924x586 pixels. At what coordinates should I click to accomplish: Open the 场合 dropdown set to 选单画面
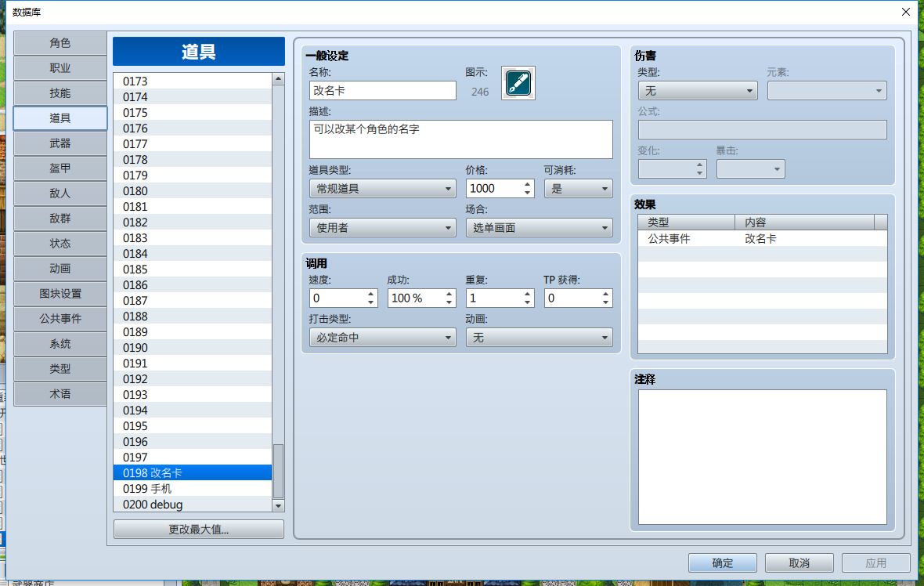tap(540, 227)
